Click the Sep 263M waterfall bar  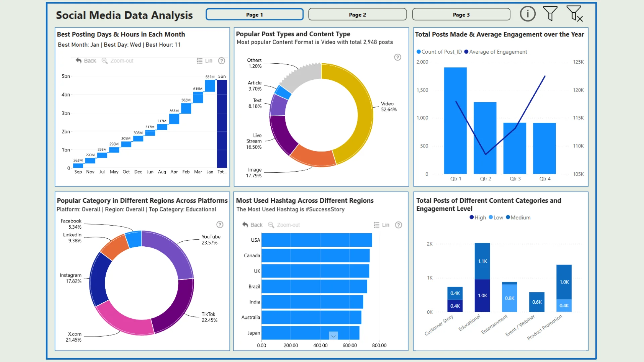78,165
